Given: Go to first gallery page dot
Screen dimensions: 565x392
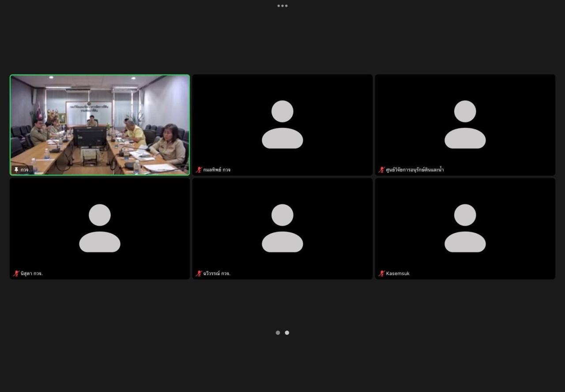Looking at the screenshot, I should pos(278,333).
